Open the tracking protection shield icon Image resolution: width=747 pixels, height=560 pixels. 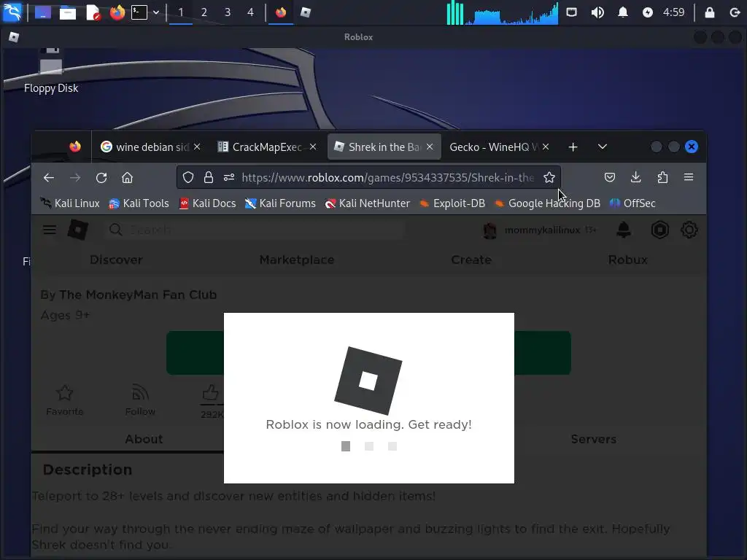[x=188, y=178]
